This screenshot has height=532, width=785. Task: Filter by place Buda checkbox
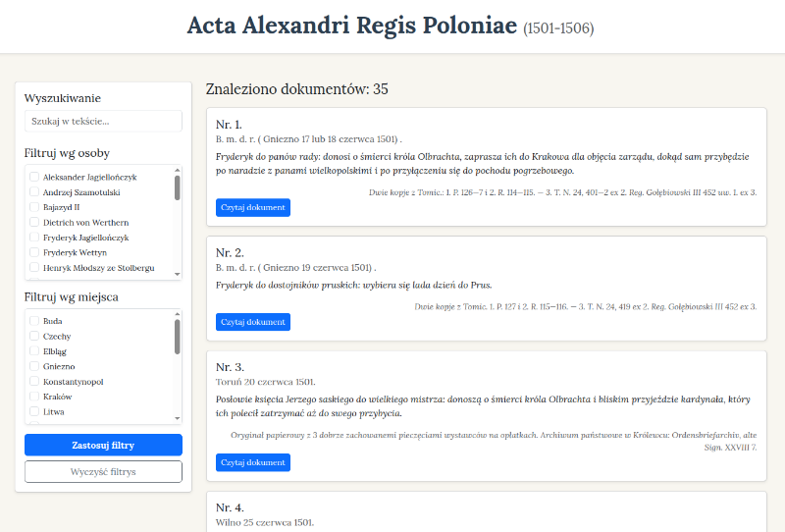34,321
